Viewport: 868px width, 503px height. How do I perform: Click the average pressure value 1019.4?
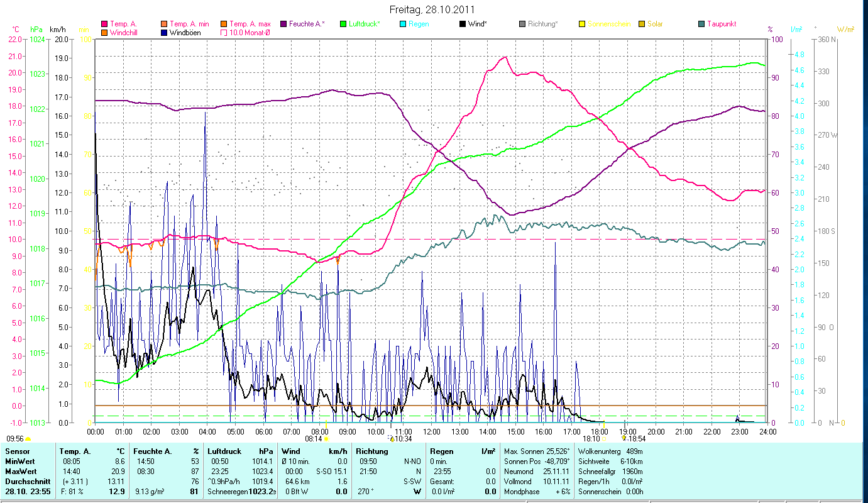click(262, 482)
